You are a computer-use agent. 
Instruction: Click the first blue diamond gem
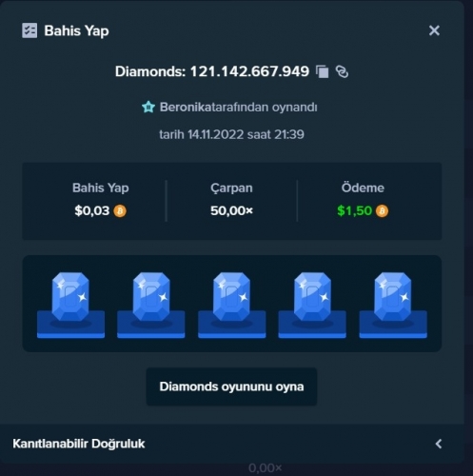pyautogui.click(x=70, y=297)
